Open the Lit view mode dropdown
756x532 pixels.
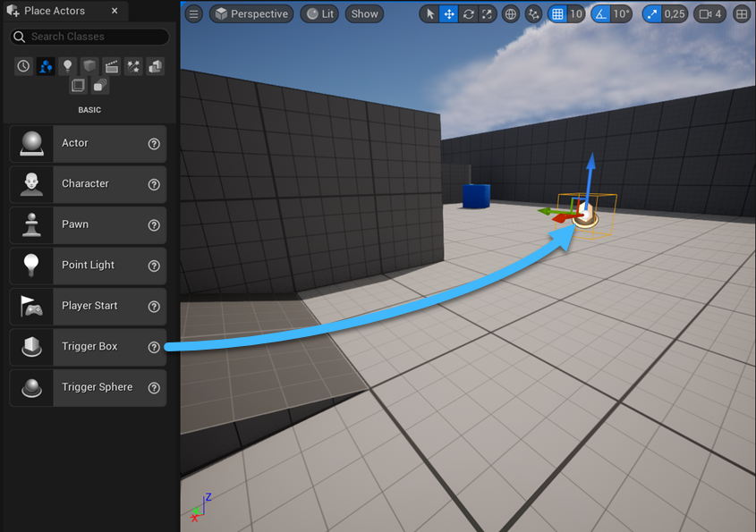(319, 14)
